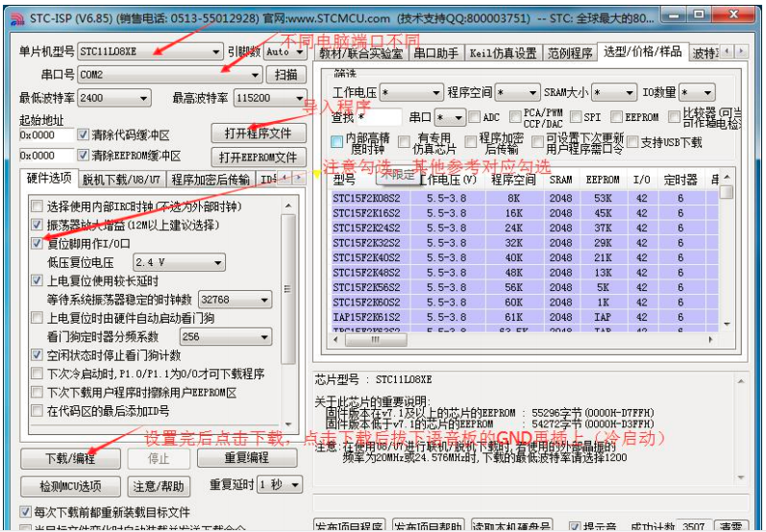This screenshot has height=532, width=766.
Task: Toggle 复位脚用作I/O口 checkbox
Action: coord(37,244)
